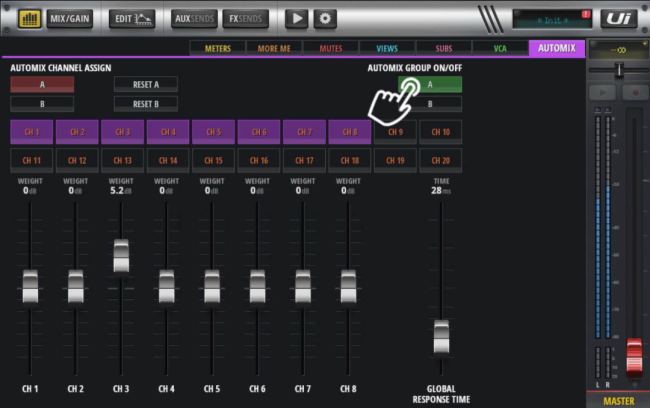
Task: Switch to the METERS tab
Action: coord(217,48)
